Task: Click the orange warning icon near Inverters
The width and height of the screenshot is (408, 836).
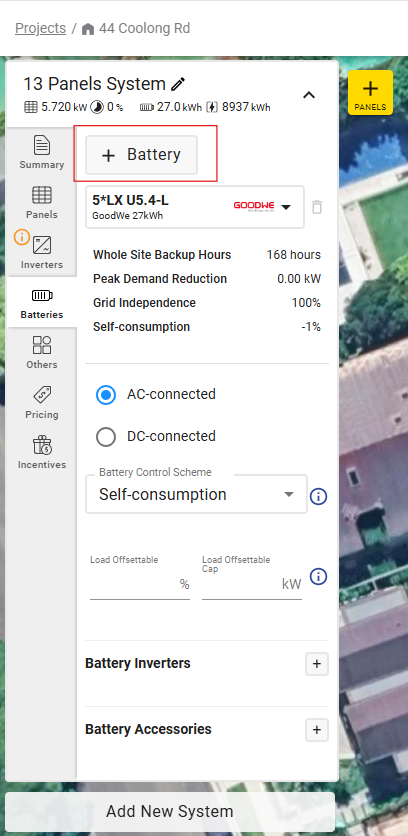Action: tap(21, 237)
